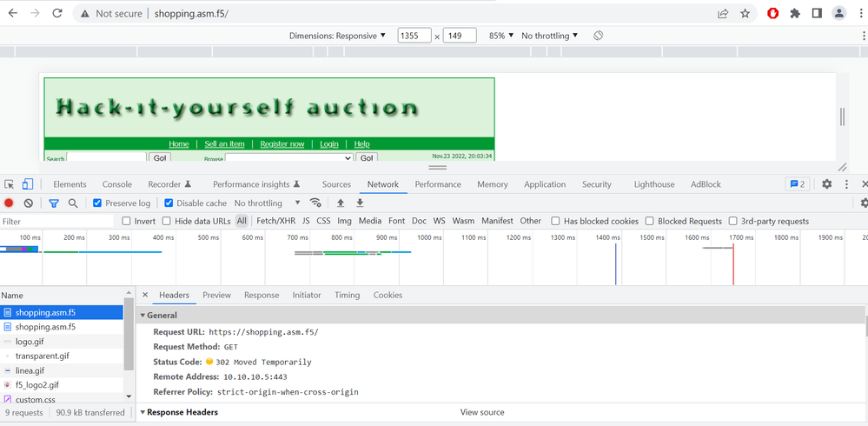This screenshot has height=426, width=868.
Task: Click in the network Filter text field
Action: (x=56, y=222)
